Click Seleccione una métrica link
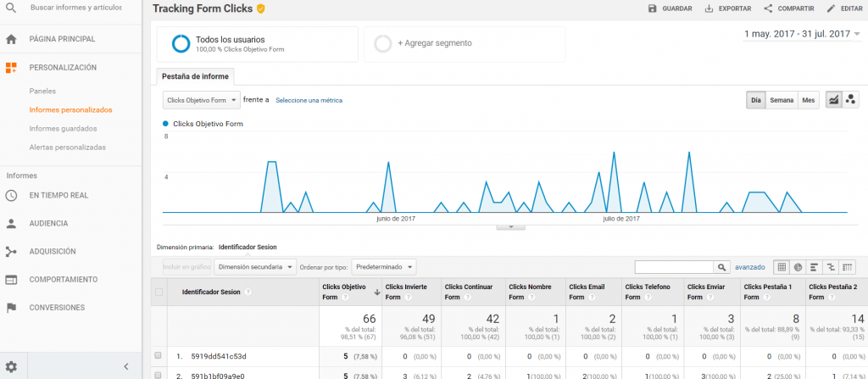 [309, 100]
